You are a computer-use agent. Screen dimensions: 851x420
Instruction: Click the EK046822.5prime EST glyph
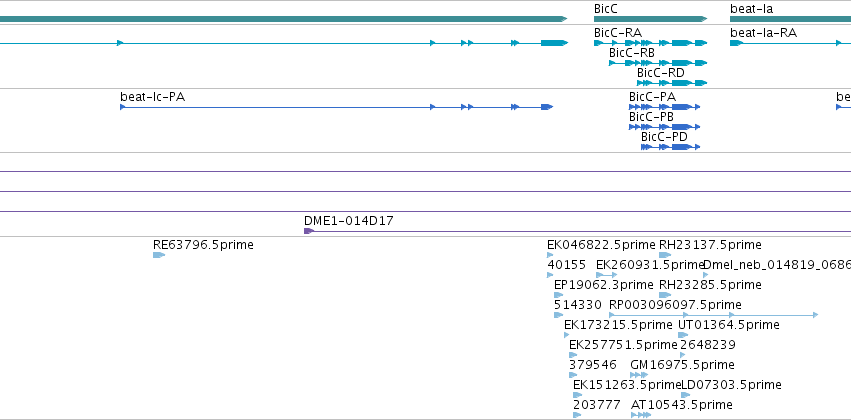pyautogui.click(x=550, y=255)
